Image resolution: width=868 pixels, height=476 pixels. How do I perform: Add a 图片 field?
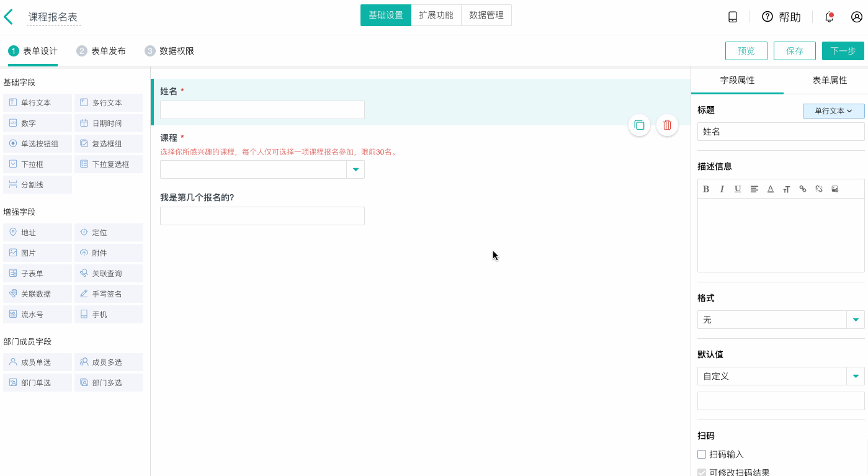[x=37, y=253]
